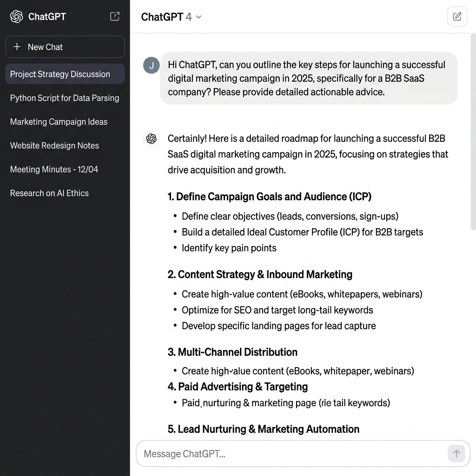This screenshot has width=476, height=476.
Task: Click the compose new chat icon at the top right
Action: 457,16
